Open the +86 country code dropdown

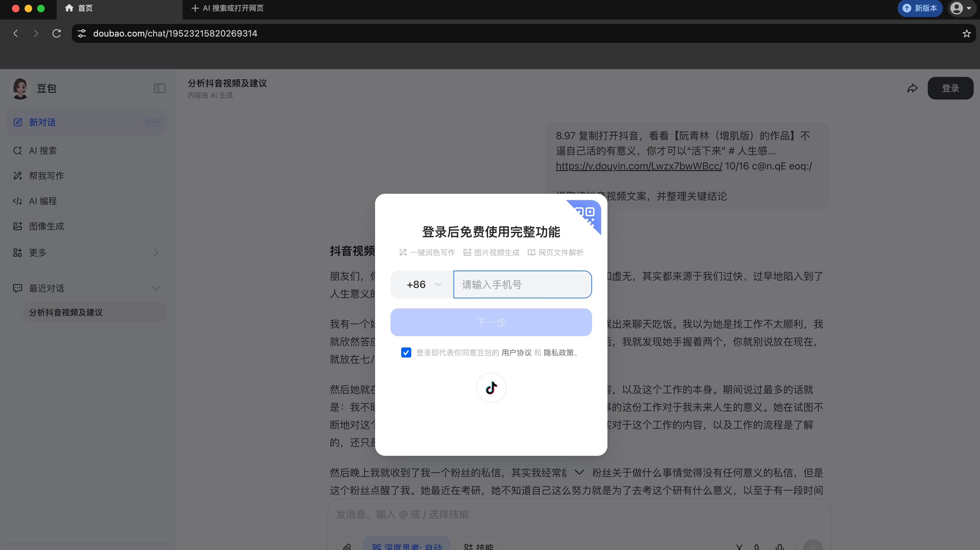[x=422, y=284]
